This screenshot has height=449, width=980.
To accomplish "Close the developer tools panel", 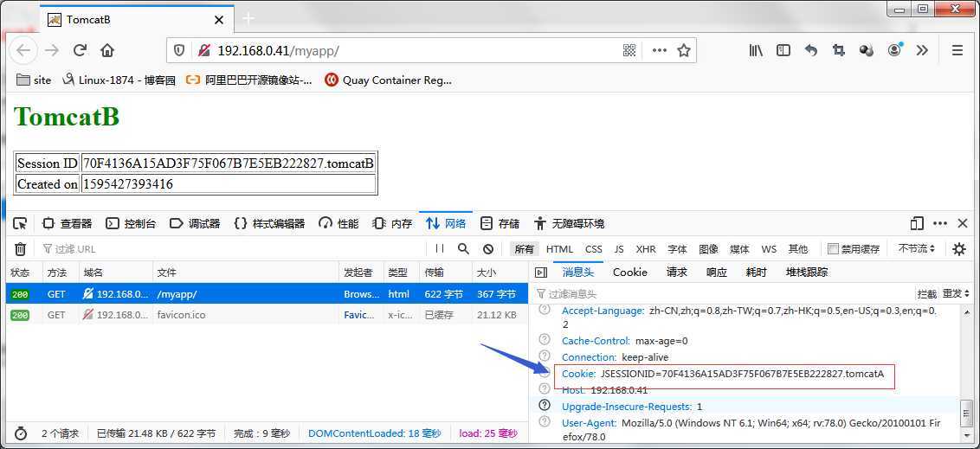I will 963,223.
